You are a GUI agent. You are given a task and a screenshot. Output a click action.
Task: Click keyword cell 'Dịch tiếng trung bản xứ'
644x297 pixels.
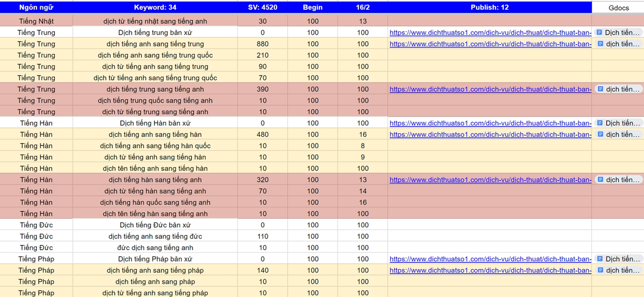[x=155, y=33]
